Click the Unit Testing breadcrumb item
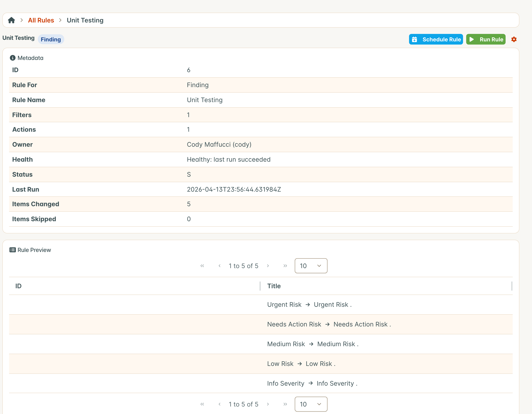Viewport: 532px width, 414px height. coord(85,20)
